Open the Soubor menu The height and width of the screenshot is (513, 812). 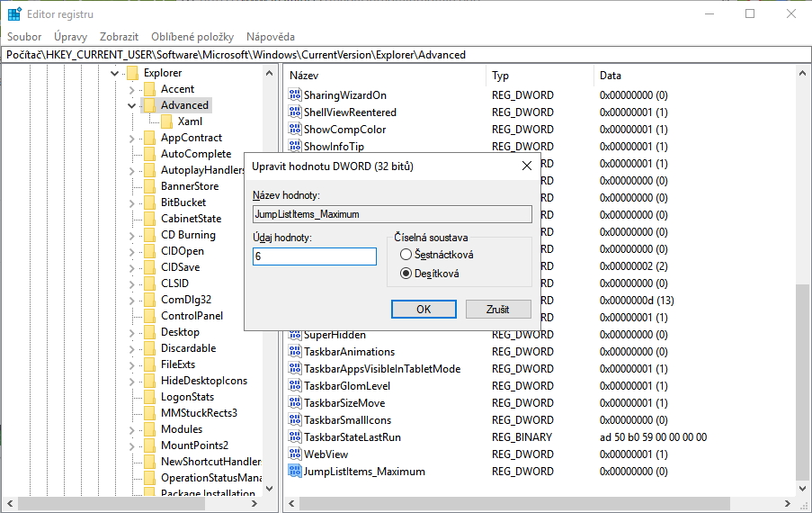[24, 37]
